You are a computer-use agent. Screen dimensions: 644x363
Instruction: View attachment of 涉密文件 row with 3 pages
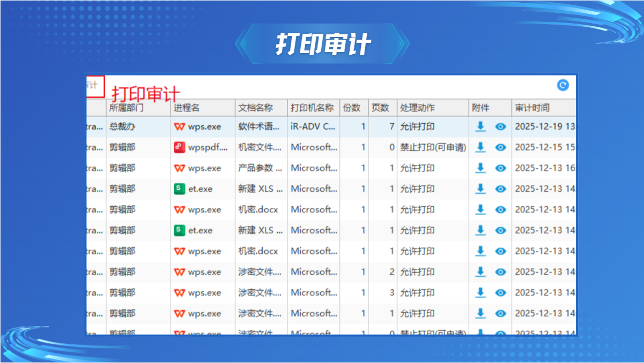click(501, 292)
